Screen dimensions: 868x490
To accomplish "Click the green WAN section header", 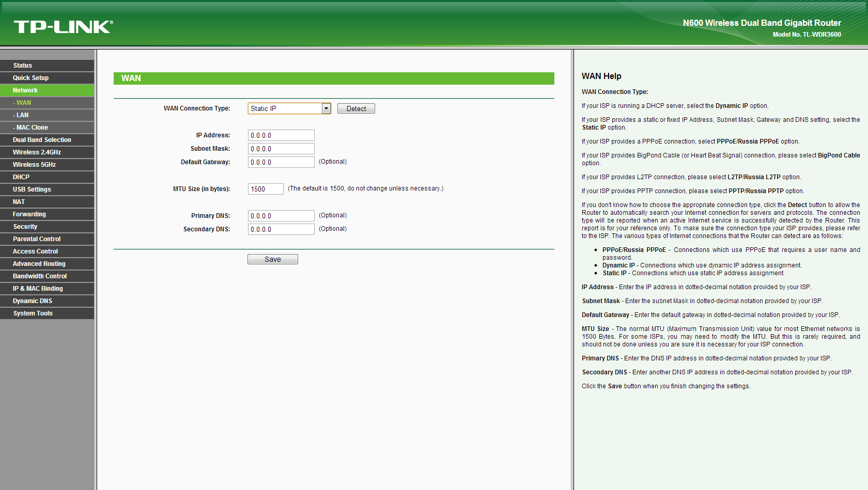I will pyautogui.click(x=334, y=78).
